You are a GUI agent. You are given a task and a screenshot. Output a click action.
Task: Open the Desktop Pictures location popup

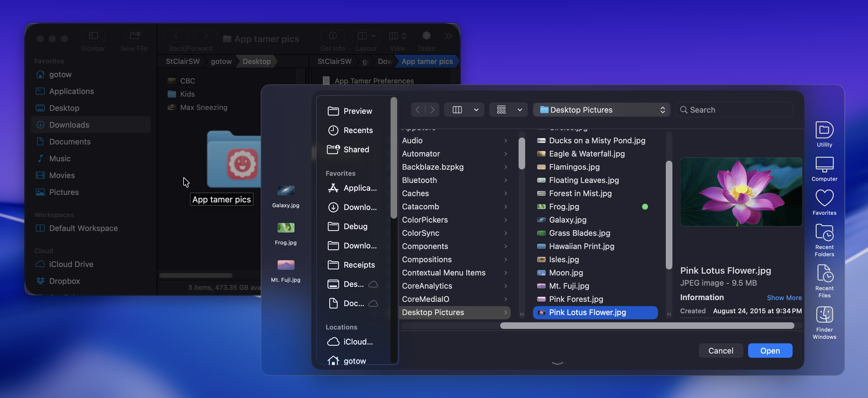pyautogui.click(x=602, y=110)
